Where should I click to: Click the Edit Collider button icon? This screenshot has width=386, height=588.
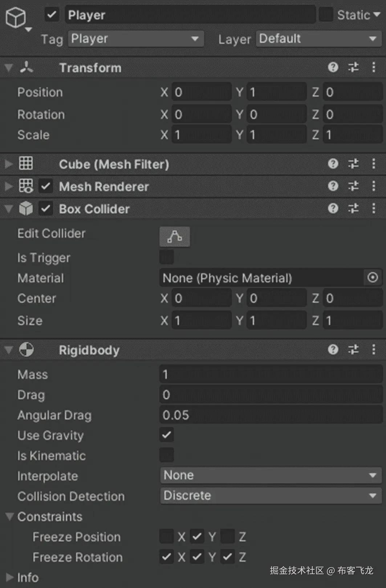174,237
